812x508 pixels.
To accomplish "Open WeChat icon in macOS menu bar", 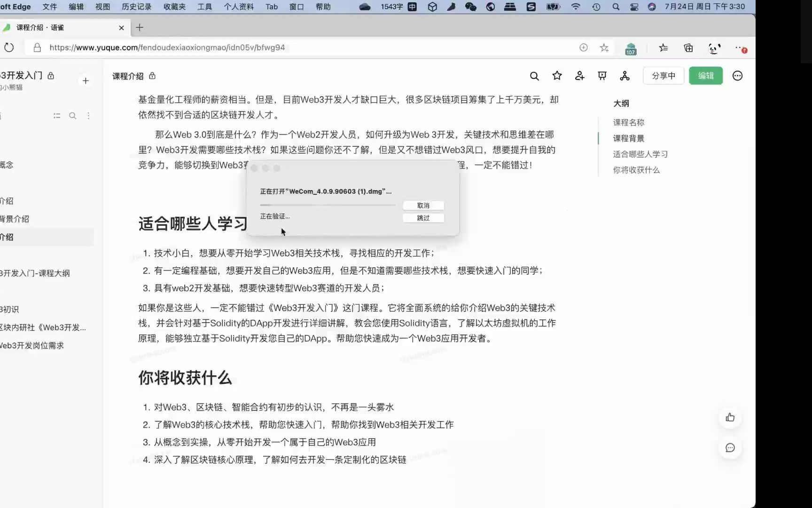I will pos(470,7).
